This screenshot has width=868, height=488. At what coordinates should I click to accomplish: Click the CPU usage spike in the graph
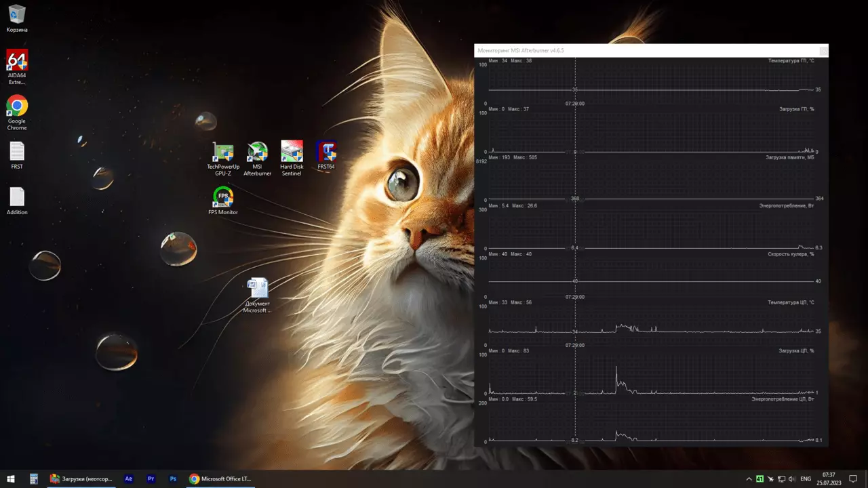[616, 378]
